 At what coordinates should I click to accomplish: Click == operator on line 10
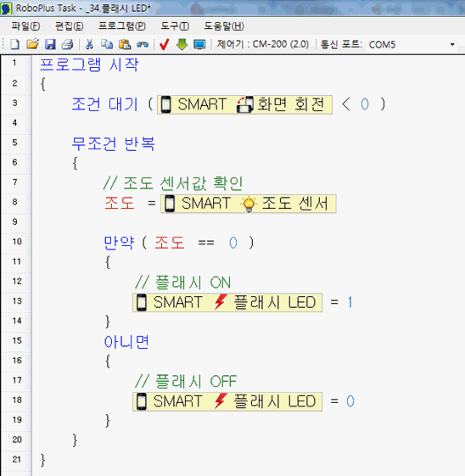[206, 243]
